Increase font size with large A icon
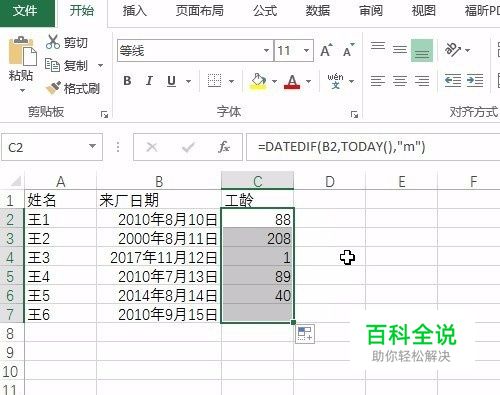This screenshot has width=500, height=395. tap(326, 50)
